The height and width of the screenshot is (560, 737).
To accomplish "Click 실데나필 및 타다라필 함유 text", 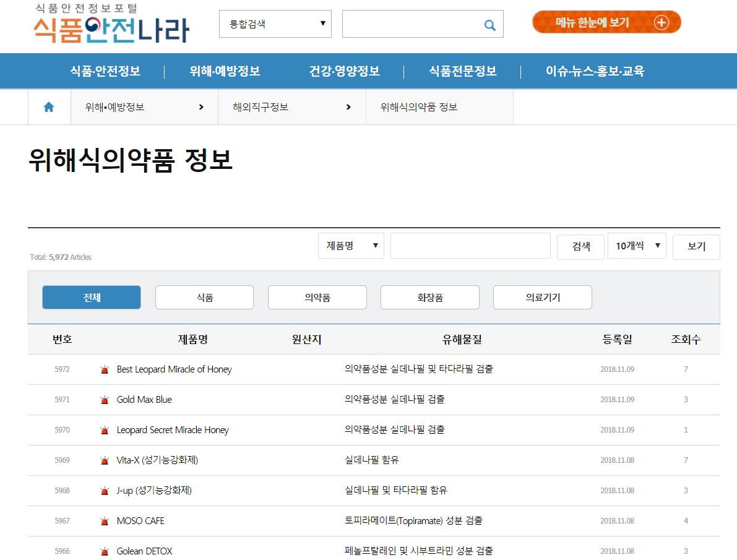I will (396, 491).
